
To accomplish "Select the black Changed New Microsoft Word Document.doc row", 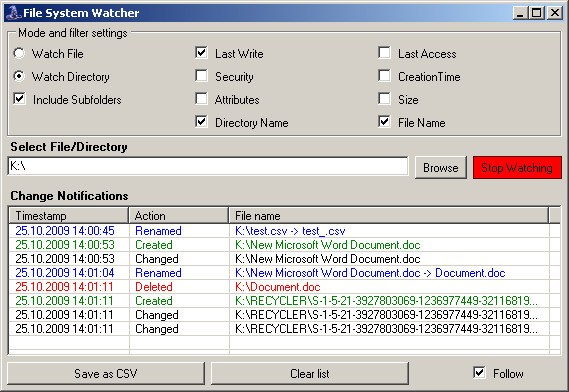I will coord(284,259).
